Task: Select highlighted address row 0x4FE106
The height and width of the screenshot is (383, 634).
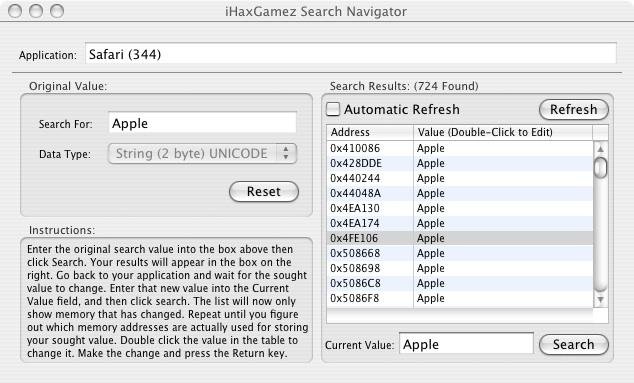Action: click(460, 238)
